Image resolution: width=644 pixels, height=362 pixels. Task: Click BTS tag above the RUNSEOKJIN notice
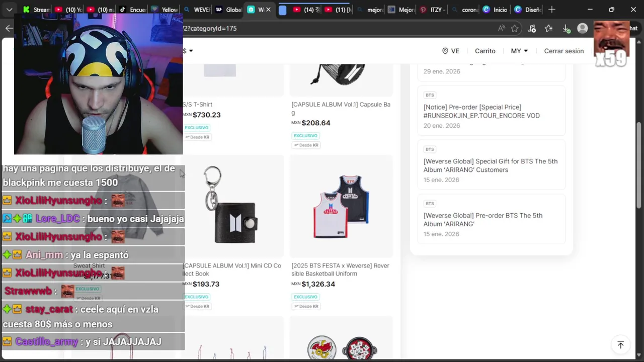click(430, 95)
